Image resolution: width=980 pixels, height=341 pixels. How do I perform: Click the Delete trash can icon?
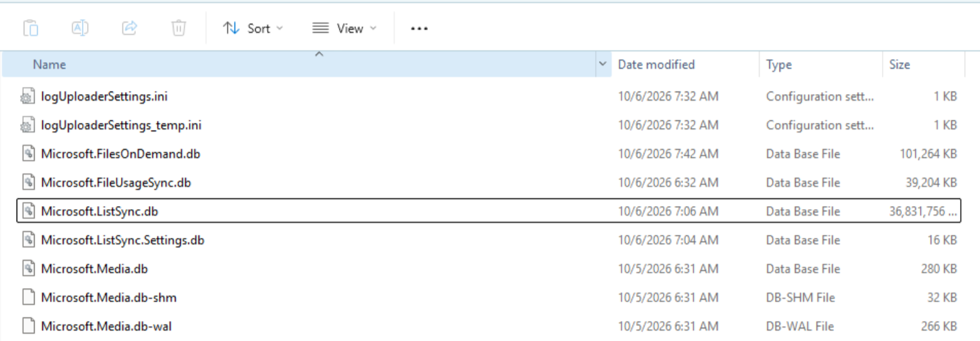pyautogui.click(x=179, y=28)
